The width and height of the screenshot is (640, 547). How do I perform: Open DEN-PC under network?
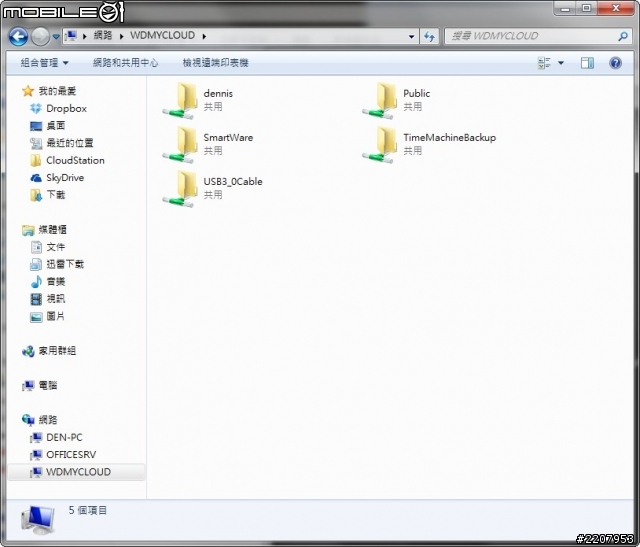64,437
